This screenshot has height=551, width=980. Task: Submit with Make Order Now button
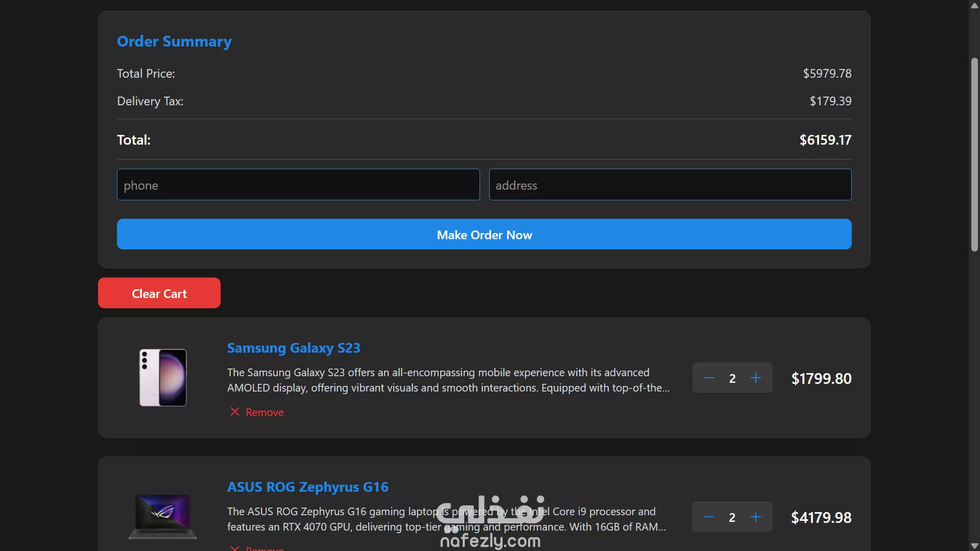point(484,235)
